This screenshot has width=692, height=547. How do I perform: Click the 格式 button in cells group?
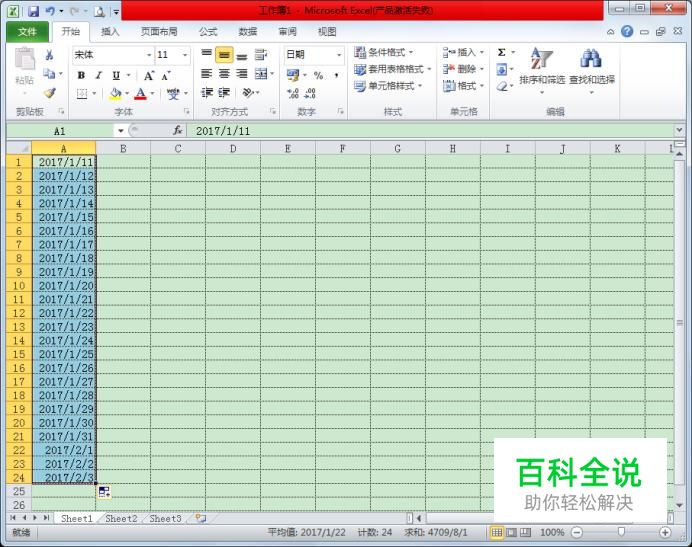[463, 86]
